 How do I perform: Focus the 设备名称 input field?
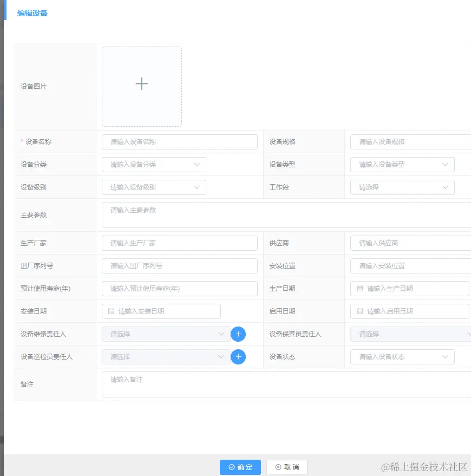click(x=180, y=142)
